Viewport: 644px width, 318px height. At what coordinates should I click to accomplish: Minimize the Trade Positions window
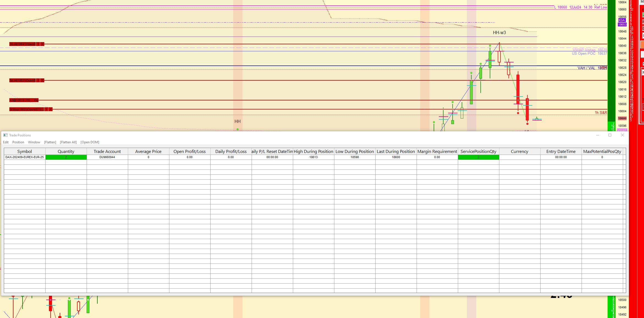(597, 135)
